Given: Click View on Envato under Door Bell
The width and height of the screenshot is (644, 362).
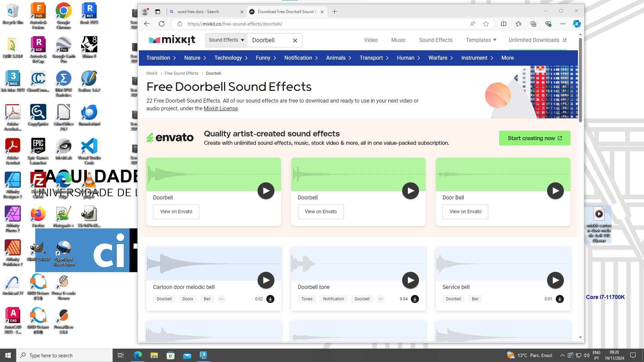Looking at the screenshot, I should (x=465, y=212).
